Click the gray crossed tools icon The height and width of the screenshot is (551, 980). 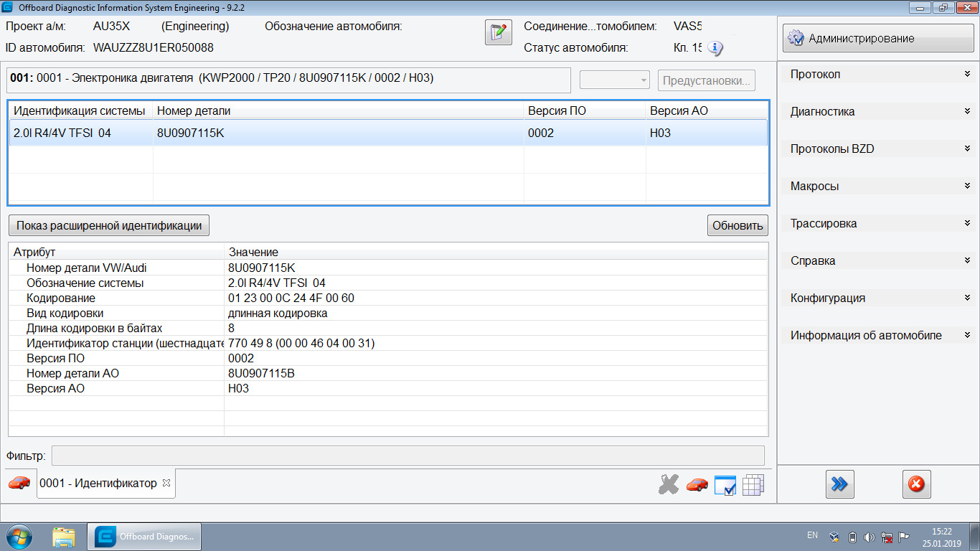tap(669, 485)
